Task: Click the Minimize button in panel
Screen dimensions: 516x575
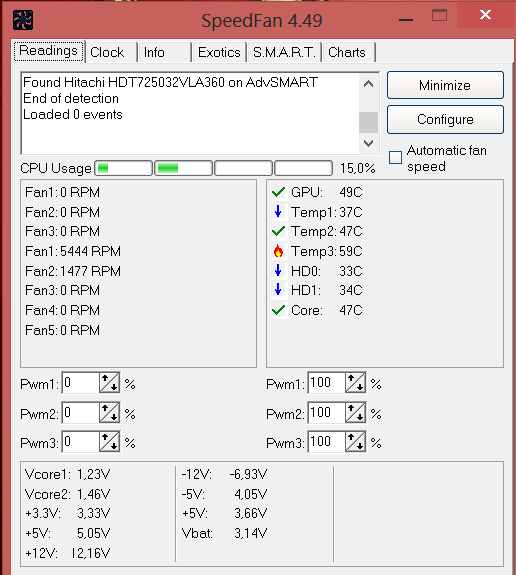Action: coord(445,85)
